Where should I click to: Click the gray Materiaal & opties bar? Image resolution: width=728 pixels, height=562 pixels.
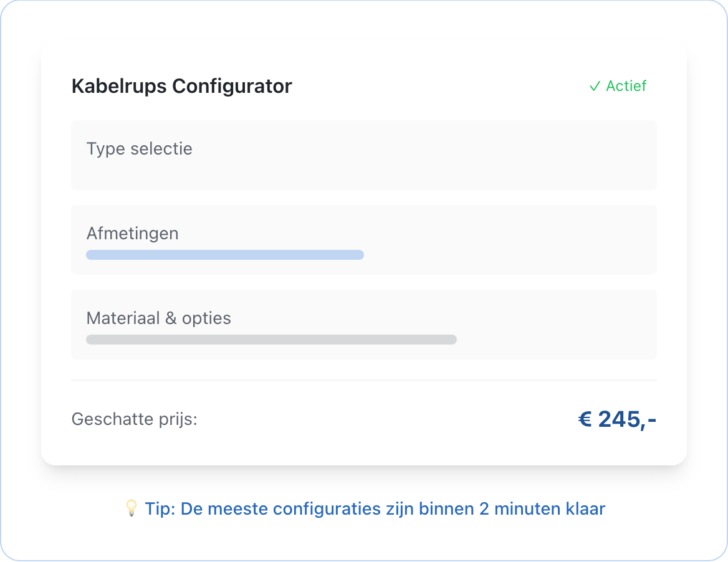(271, 340)
